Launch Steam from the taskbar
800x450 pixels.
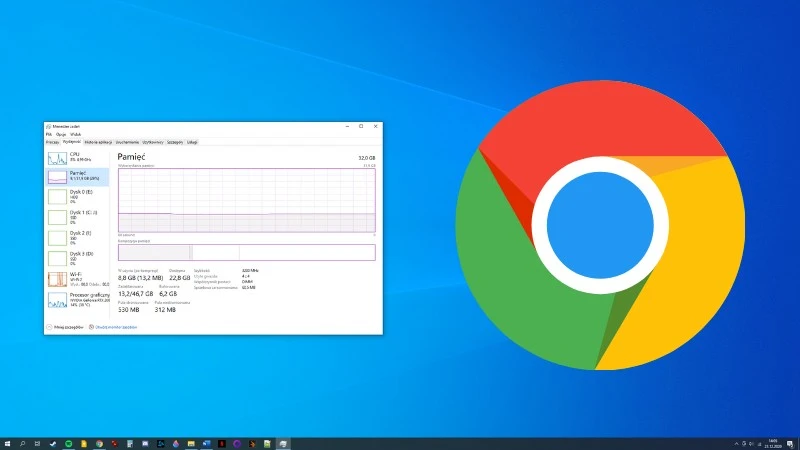pos(53,444)
